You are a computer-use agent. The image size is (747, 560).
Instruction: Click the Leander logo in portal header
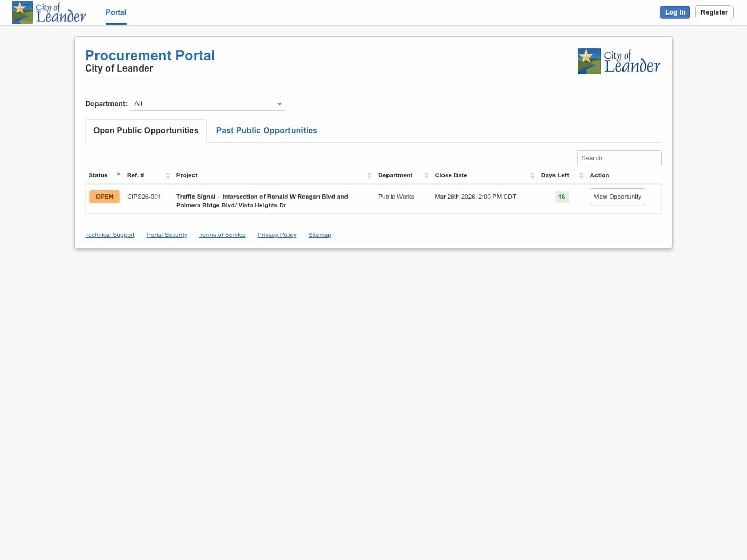(619, 61)
